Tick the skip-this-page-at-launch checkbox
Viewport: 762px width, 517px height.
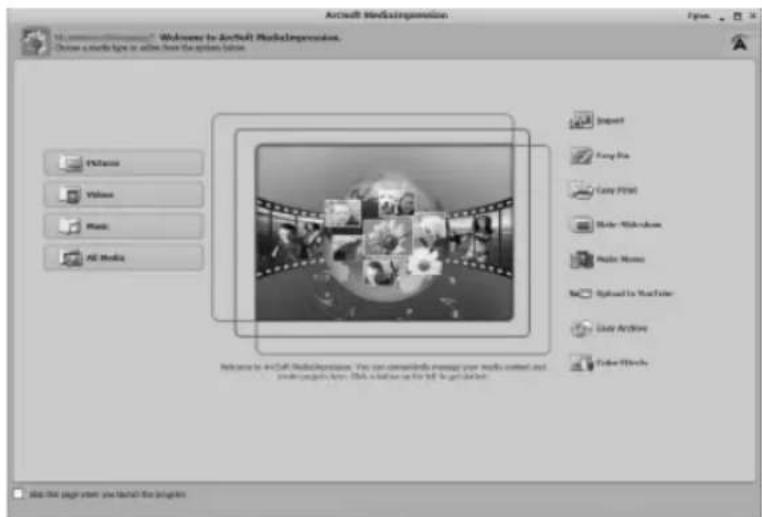[18, 494]
